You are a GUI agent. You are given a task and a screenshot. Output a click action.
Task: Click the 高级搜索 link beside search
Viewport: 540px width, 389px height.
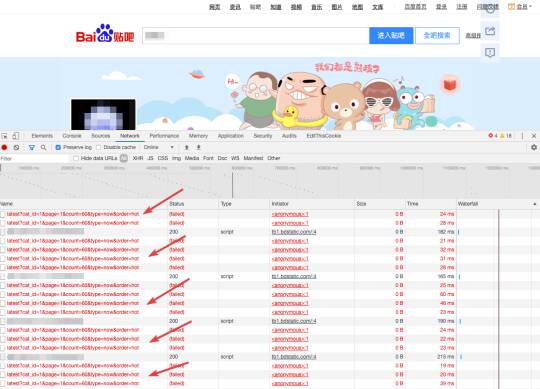coord(473,35)
